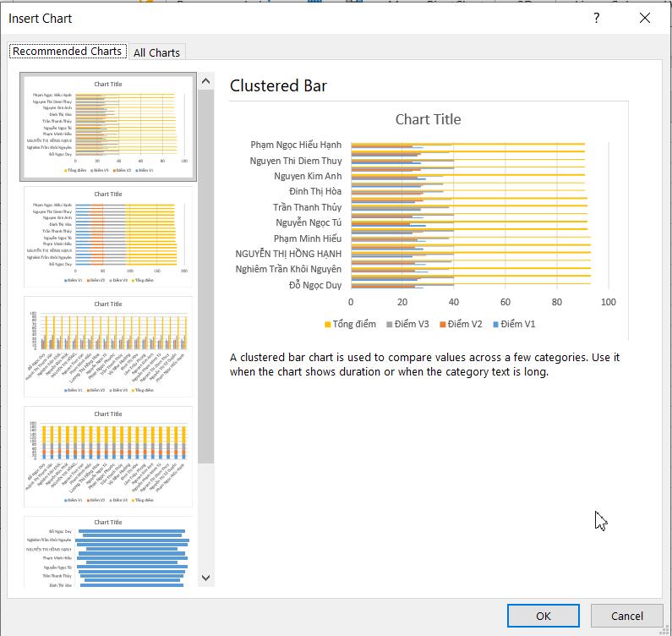Image resolution: width=672 pixels, height=636 pixels.
Task: Click the Phạm Ngọc Hiếu Hạnh label in preview
Action: click(296, 145)
